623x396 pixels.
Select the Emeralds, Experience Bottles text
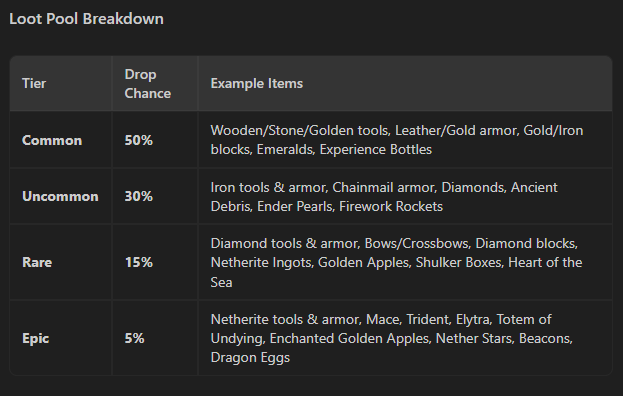[344, 150]
